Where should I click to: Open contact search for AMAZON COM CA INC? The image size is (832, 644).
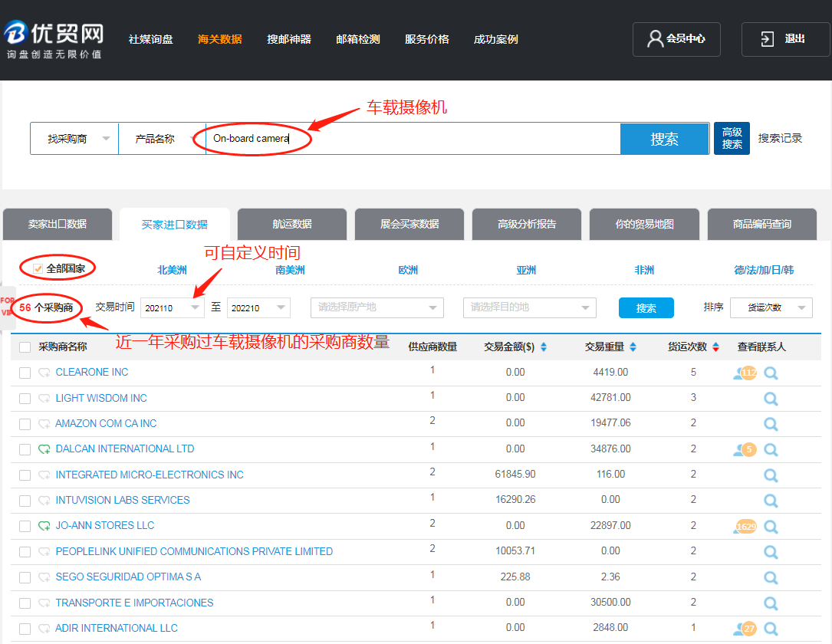pyautogui.click(x=771, y=424)
